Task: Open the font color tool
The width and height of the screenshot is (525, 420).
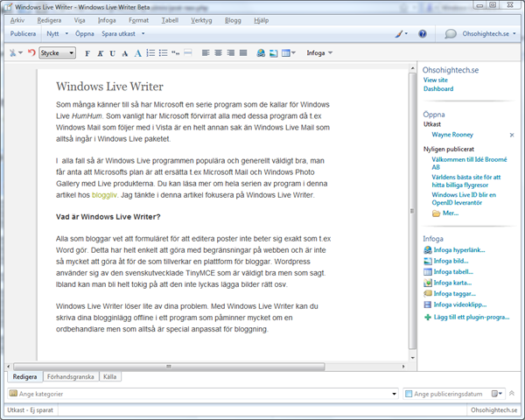Action: (x=137, y=52)
